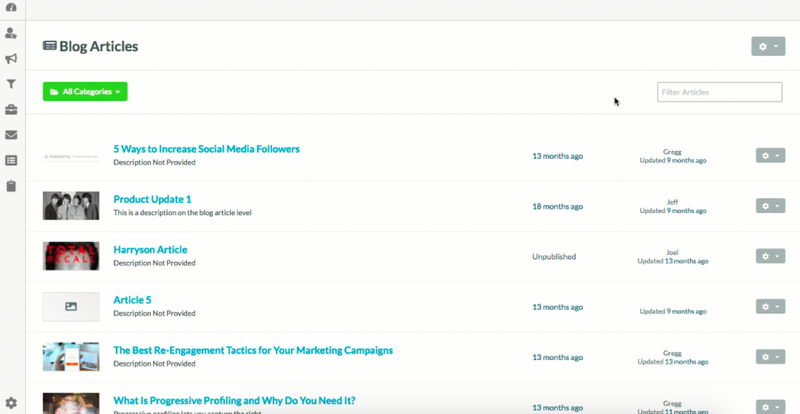Click the Blog Articles page heading

click(91, 46)
